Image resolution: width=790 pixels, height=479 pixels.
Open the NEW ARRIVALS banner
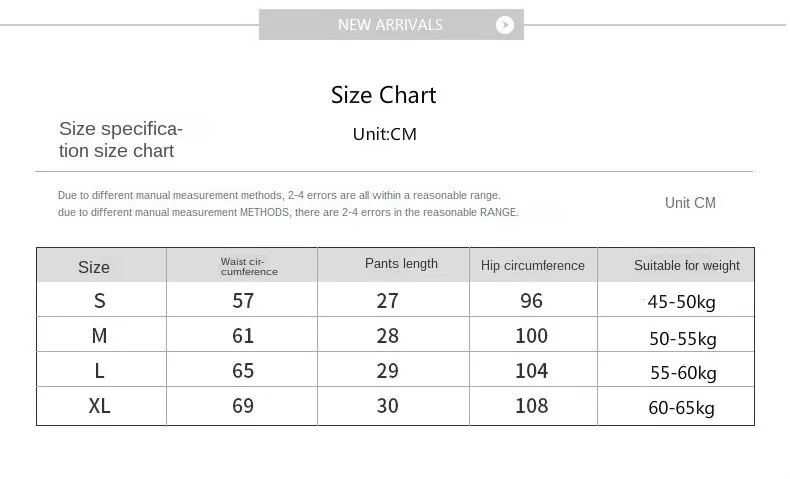coord(391,24)
